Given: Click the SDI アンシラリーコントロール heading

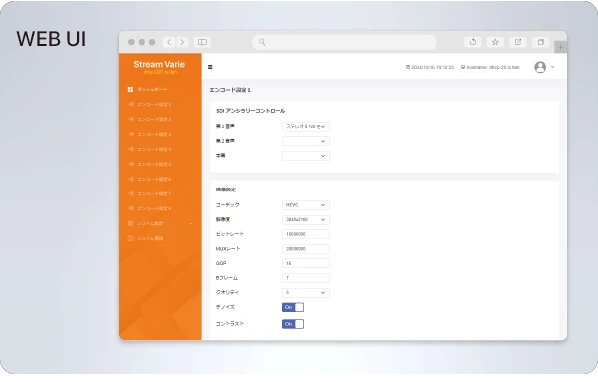Looking at the screenshot, I should pyautogui.click(x=251, y=111).
